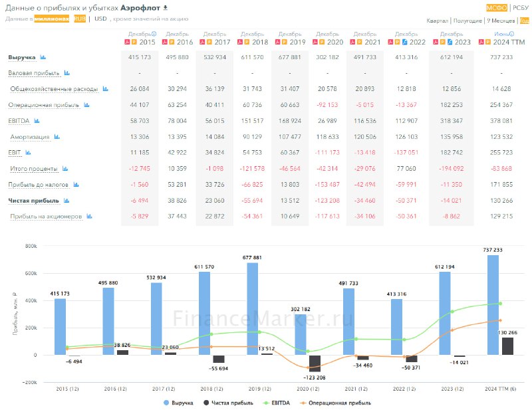Image resolution: width=532 pixels, height=410 pixels.
Task: Click the Прибыль на акционеров row label
Action: [46, 216]
